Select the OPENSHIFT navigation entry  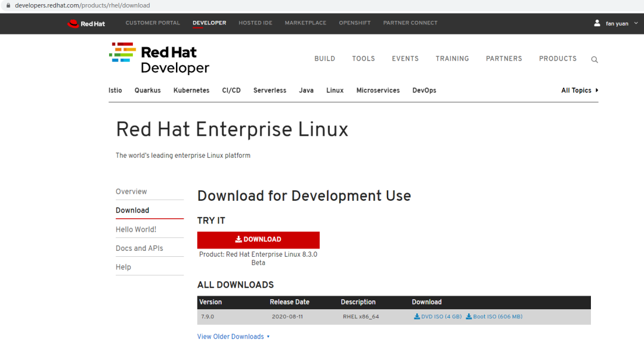point(354,23)
